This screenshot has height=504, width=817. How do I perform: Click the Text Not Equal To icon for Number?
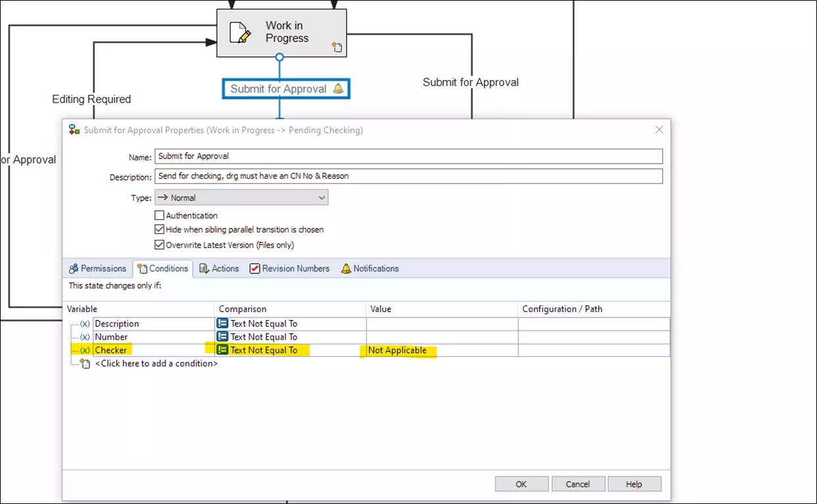tap(223, 336)
